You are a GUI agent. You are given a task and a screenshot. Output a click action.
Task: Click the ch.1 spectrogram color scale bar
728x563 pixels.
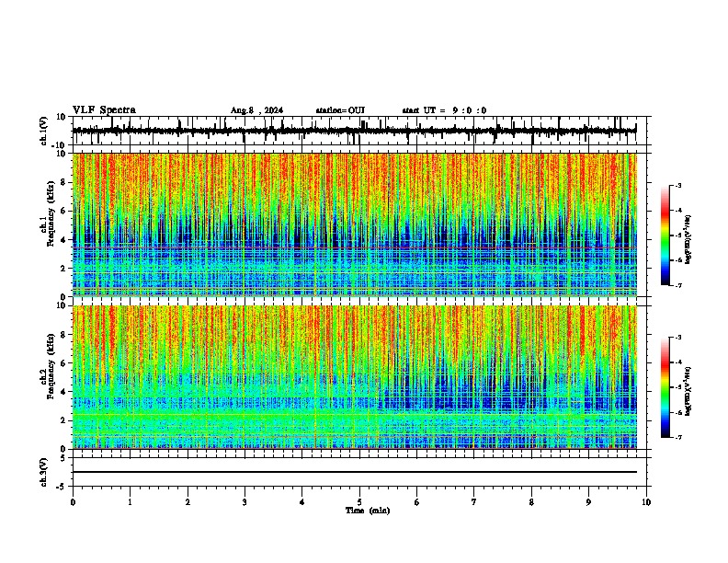(665, 236)
